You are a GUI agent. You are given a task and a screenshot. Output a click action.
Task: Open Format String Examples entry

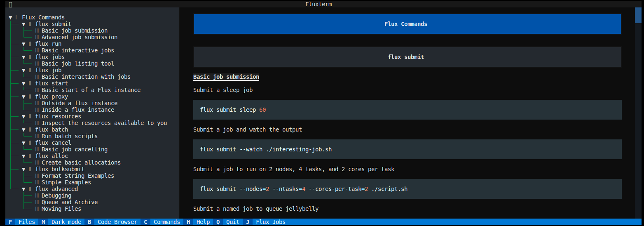[x=78, y=176]
